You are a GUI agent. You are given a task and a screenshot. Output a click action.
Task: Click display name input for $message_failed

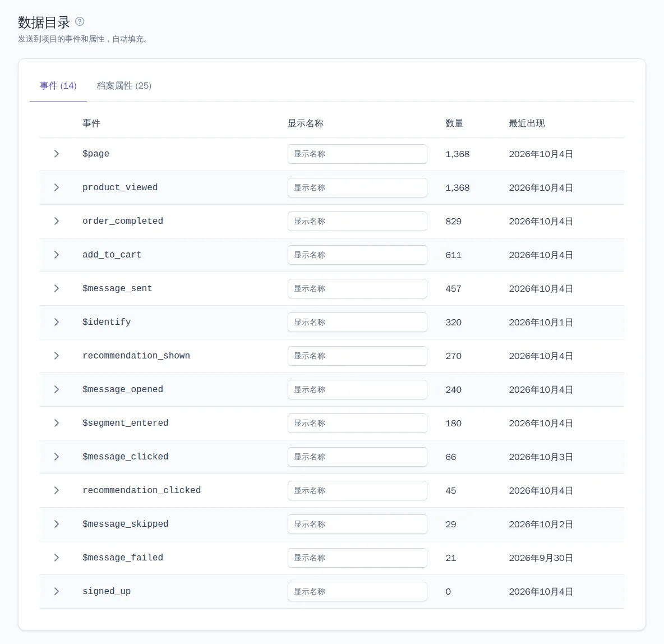click(357, 558)
